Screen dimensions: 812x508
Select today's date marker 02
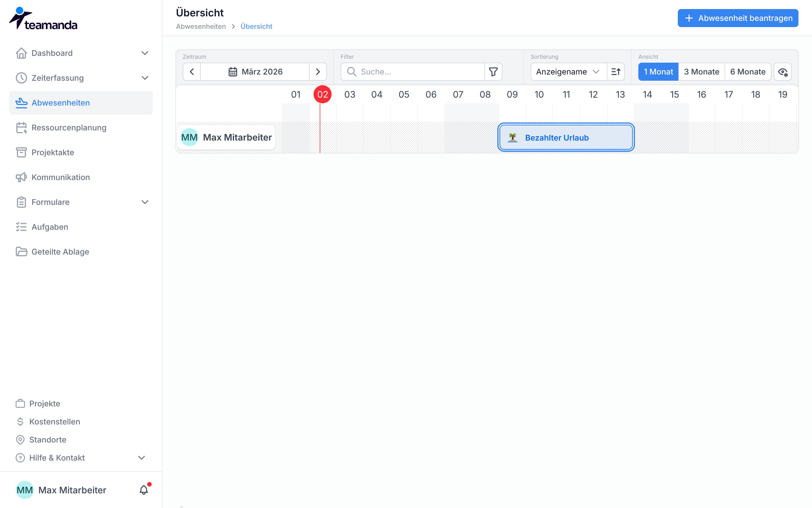click(x=323, y=95)
